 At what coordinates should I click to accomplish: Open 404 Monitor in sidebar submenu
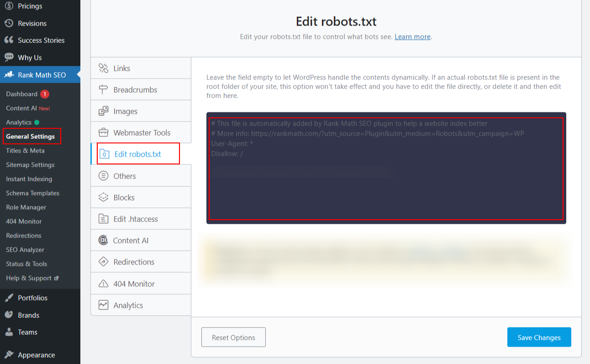(x=24, y=222)
